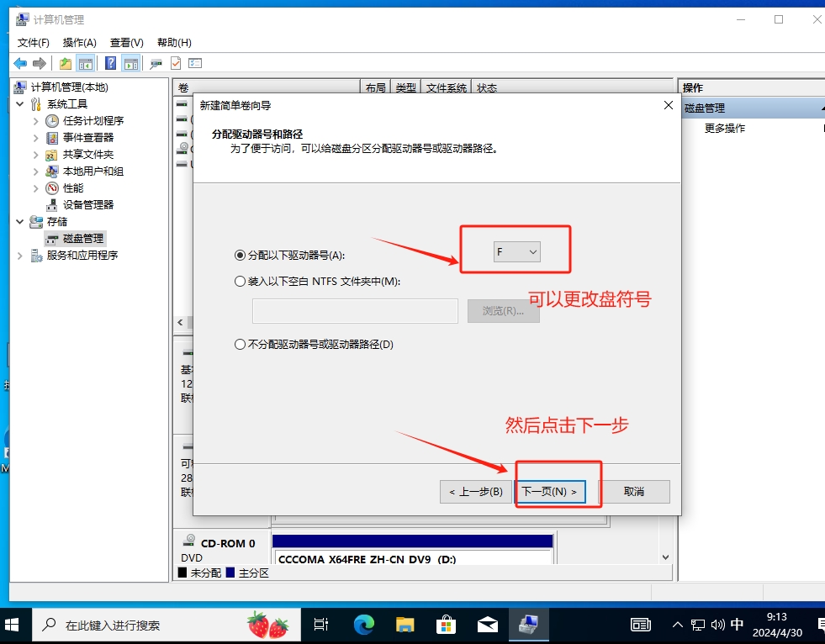The image size is (825, 644).
Task: Click the 状态 column header
Action: pos(487,87)
